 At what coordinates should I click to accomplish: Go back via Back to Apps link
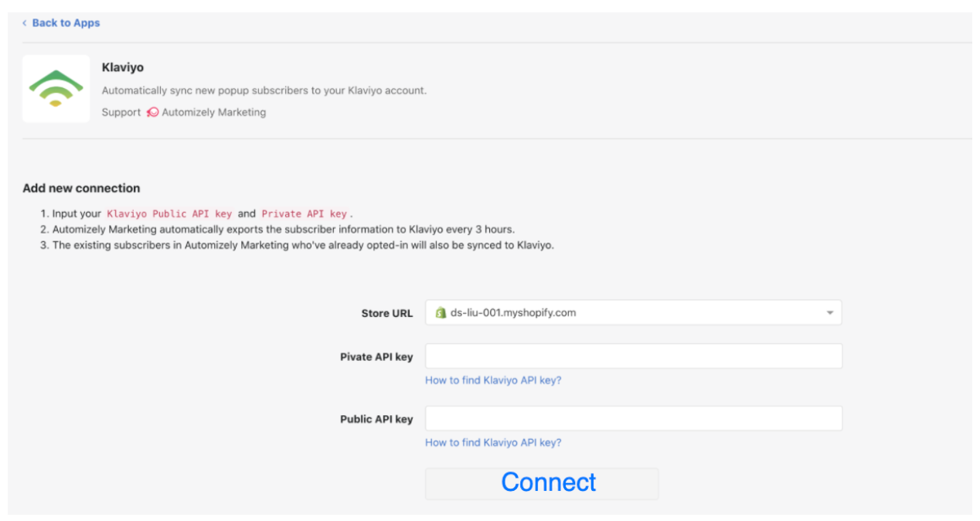[x=61, y=23]
